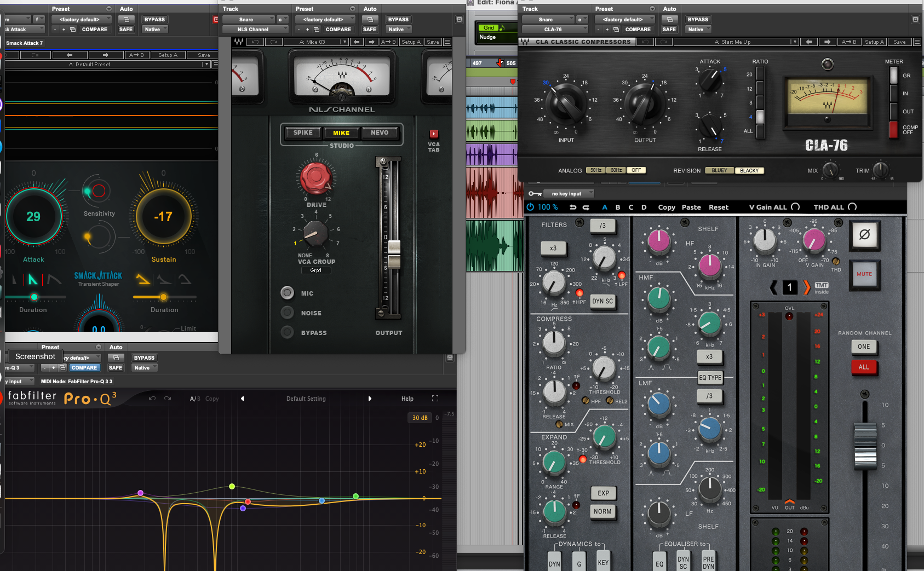
Task: Click Save in the CLA-76 toolbar
Action: pos(899,42)
